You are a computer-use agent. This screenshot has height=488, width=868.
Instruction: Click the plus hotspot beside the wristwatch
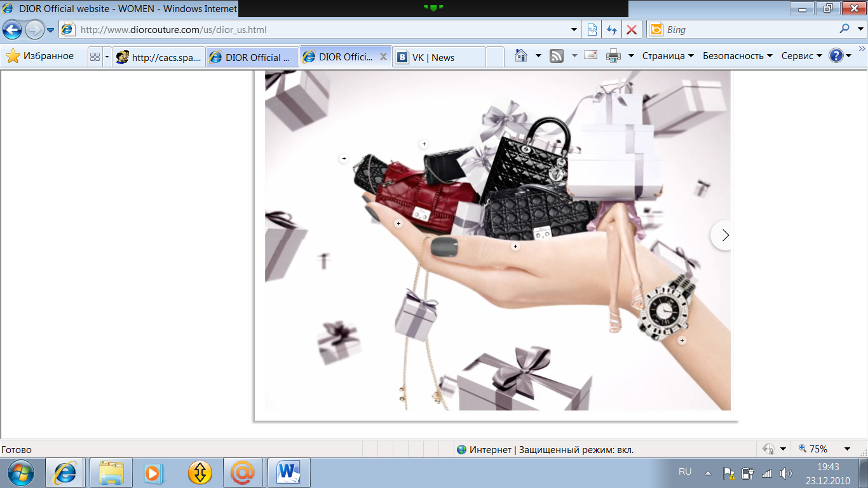682,341
